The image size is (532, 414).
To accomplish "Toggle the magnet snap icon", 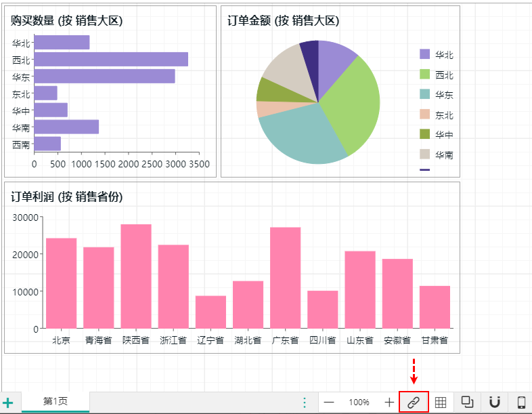I will (x=494, y=402).
